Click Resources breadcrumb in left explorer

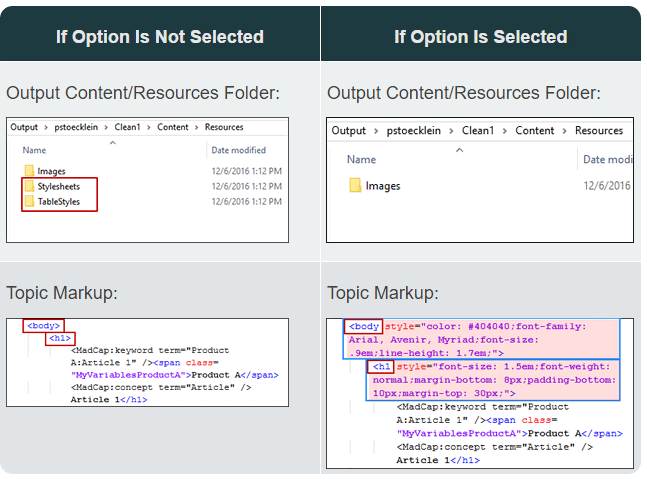coord(224,127)
